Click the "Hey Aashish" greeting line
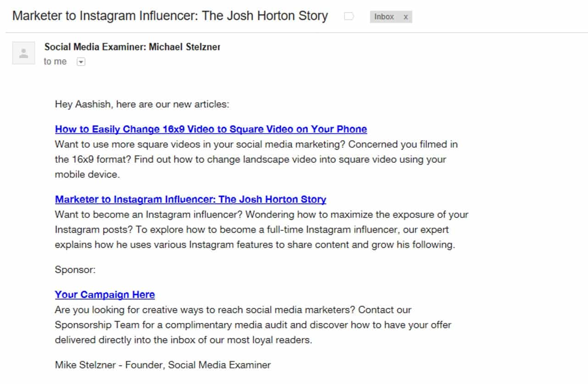The image size is (588, 384). 142,104
